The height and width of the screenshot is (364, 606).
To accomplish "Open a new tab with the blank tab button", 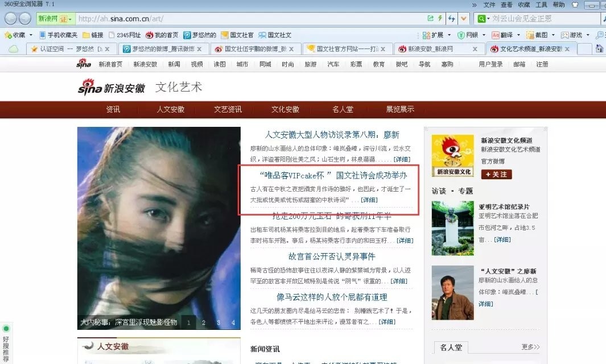I will coord(584,49).
